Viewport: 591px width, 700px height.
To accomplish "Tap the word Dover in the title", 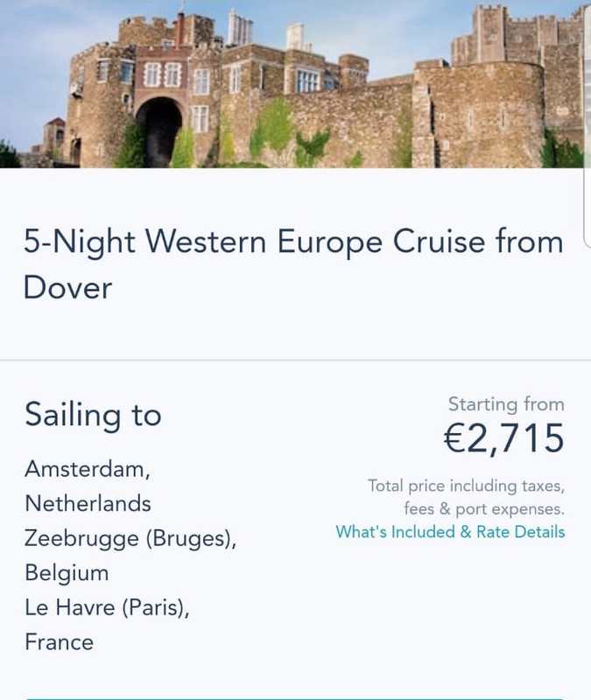I will pyautogui.click(x=68, y=287).
